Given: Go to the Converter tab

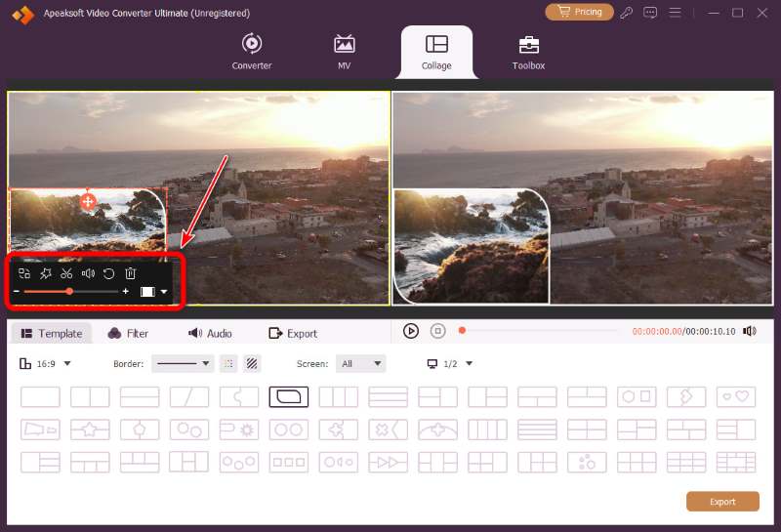Looking at the screenshot, I should tap(252, 52).
